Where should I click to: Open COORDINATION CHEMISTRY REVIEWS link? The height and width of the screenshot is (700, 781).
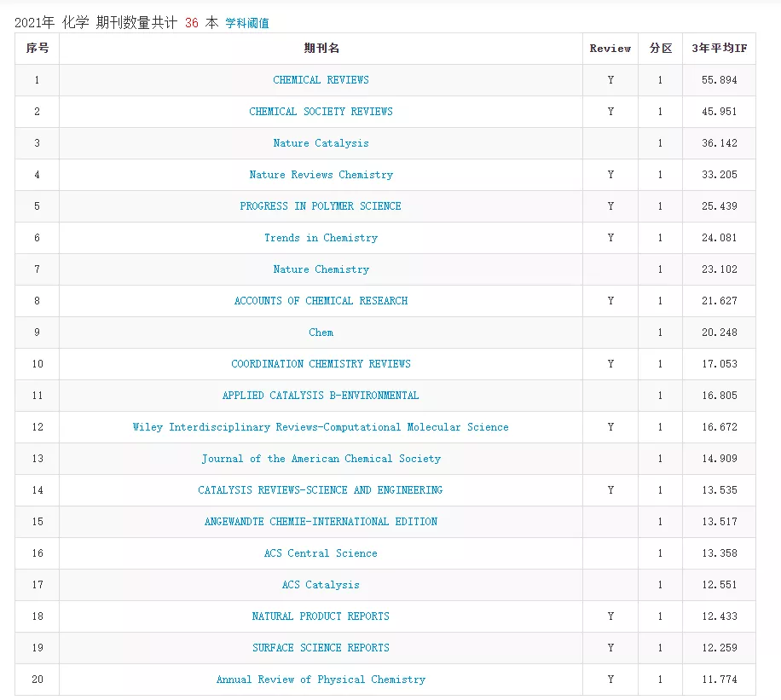pos(321,364)
